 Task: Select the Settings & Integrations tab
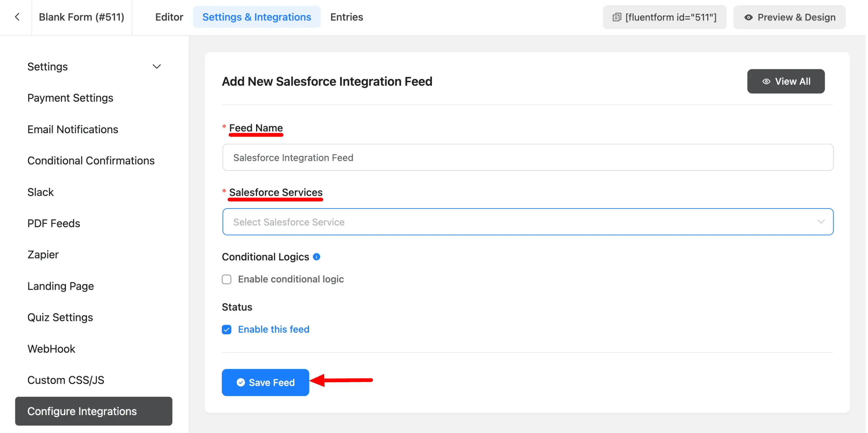pyautogui.click(x=257, y=17)
